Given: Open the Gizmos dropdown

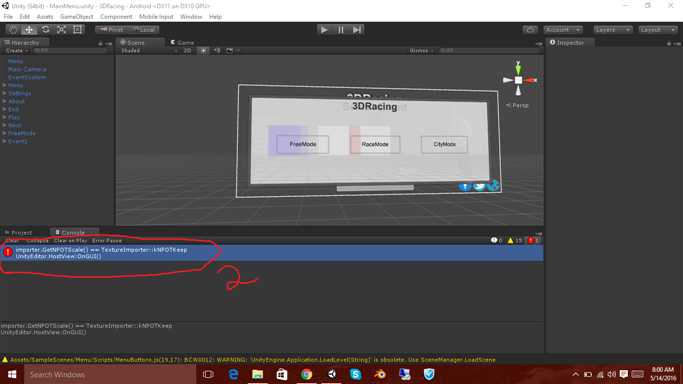Looking at the screenshot, I should [421, 51].
